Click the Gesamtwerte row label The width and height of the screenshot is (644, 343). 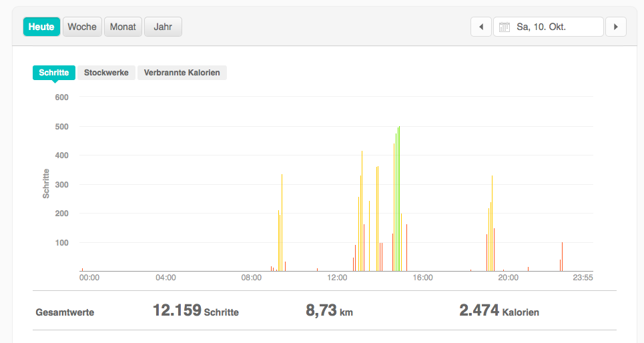(65, 312)
